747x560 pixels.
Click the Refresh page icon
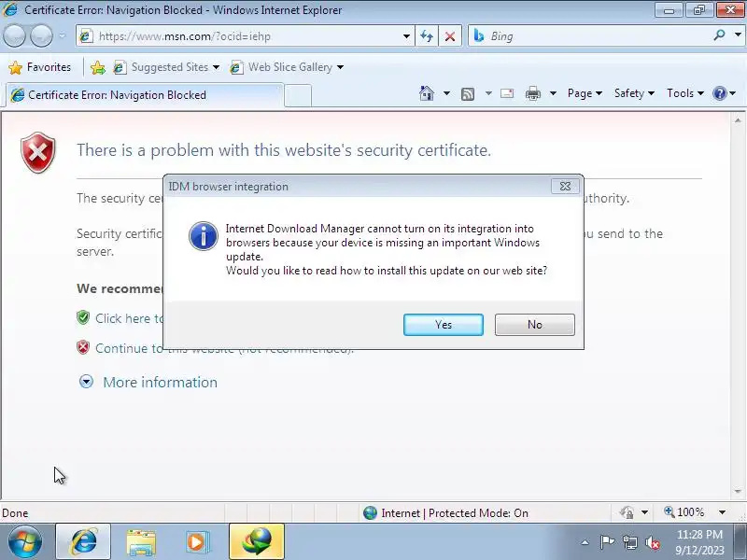click(427, 36)
